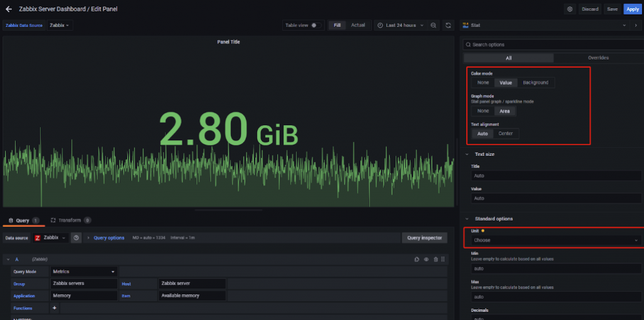Open Zabbix data source variable dropdown
The image size is (644, 320).
tap(60, 26)
